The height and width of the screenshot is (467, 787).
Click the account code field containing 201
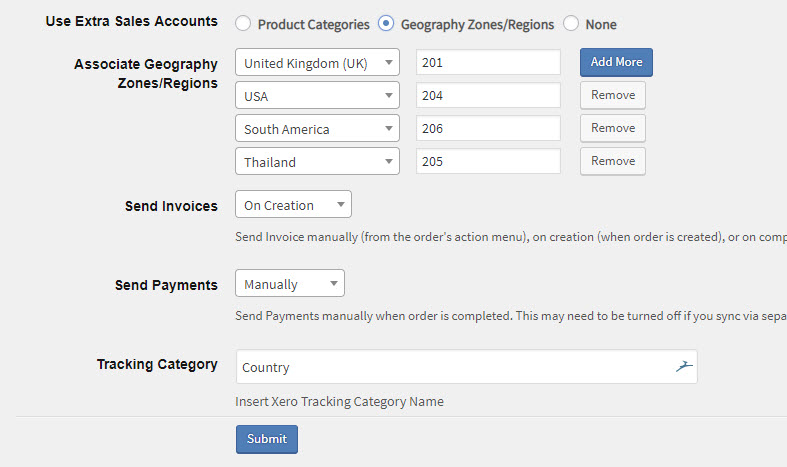pos(488,62)
